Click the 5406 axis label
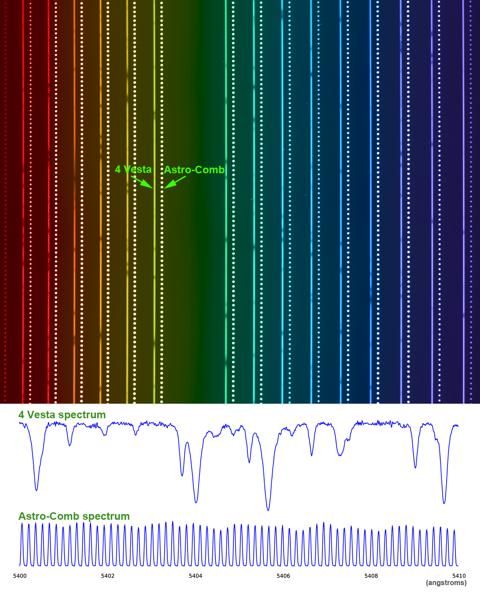The image size is (480, 592). [x=283, y=576]
